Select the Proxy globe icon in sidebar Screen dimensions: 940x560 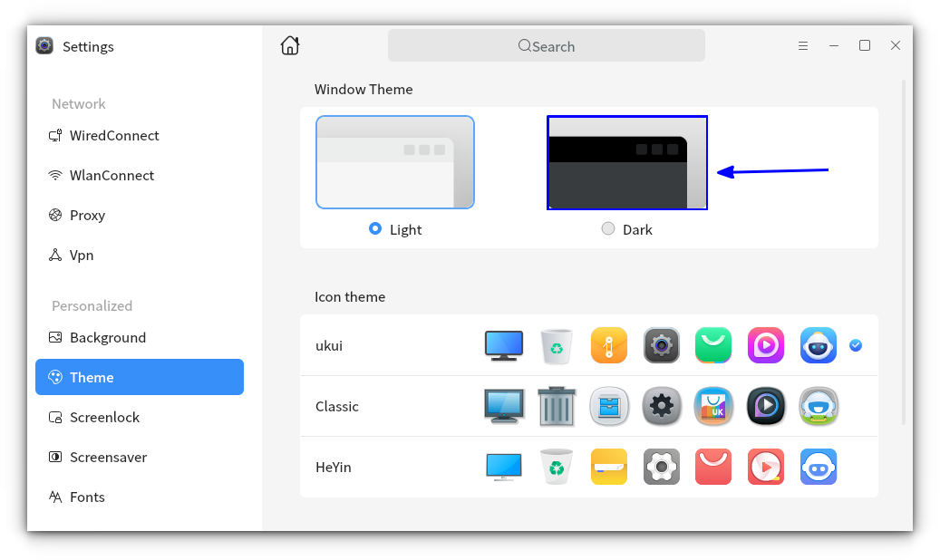coord(54,215)
